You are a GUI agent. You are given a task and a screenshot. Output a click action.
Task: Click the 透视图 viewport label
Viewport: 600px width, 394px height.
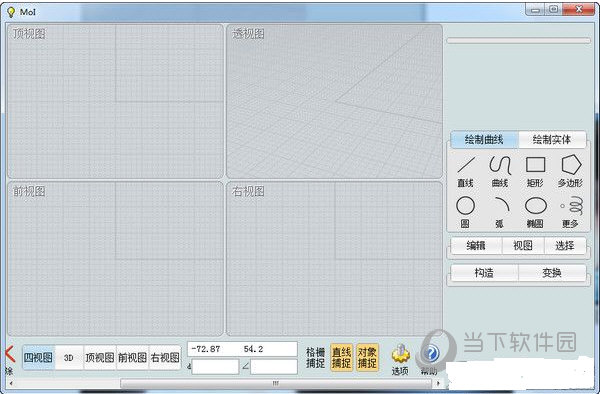[248, 34]
